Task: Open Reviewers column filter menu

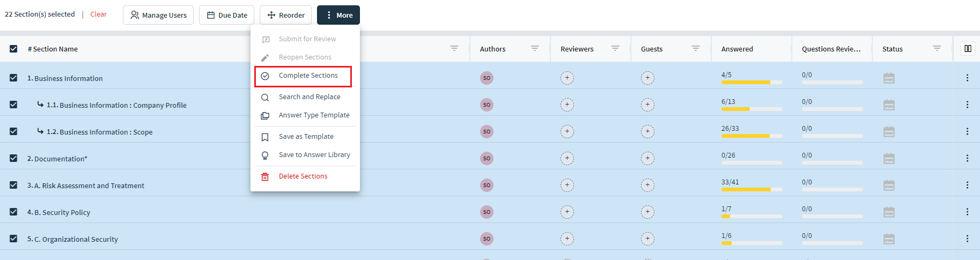Action: 615,48
